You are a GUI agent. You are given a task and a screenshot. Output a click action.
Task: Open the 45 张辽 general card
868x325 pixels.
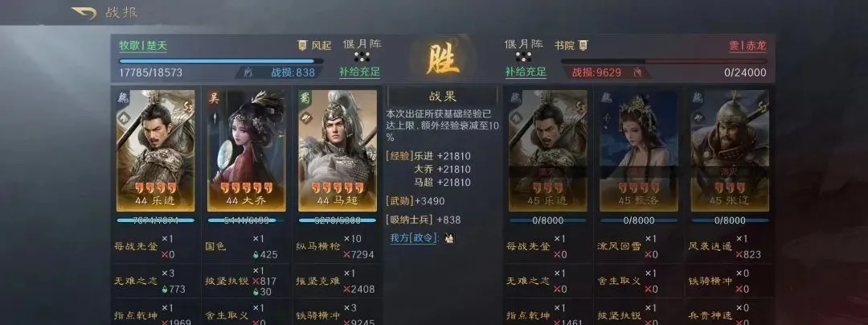pyautogui.click(x=730, y=150)
